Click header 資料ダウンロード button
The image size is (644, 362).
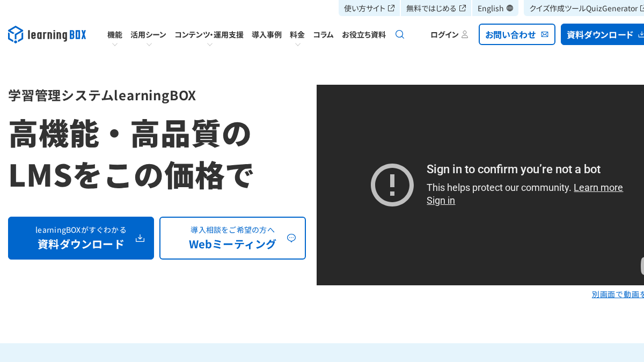(x=602, y=34)
